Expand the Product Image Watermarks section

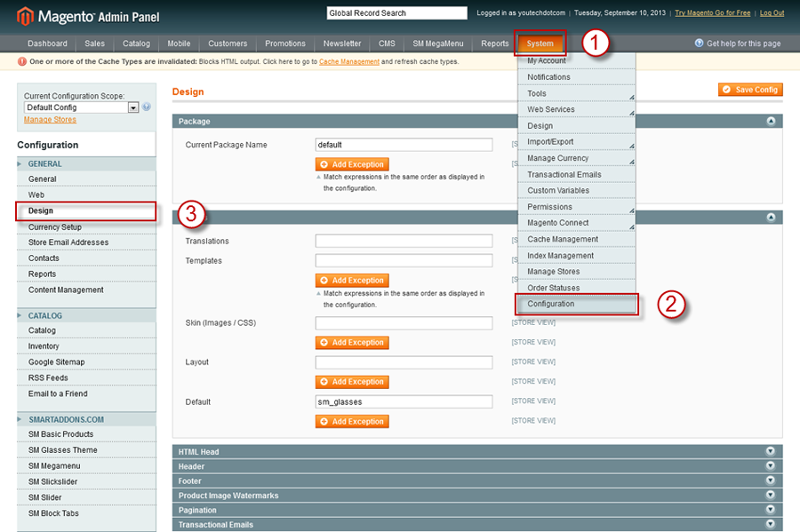pyautogui.click(x=771, y=495)
